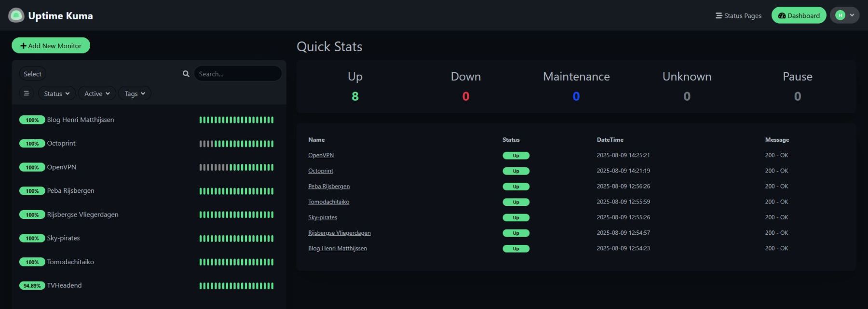Viewport: 868px width, 309px height.
Task: Open the Active filter dropdown
Action: coord(97,94)
